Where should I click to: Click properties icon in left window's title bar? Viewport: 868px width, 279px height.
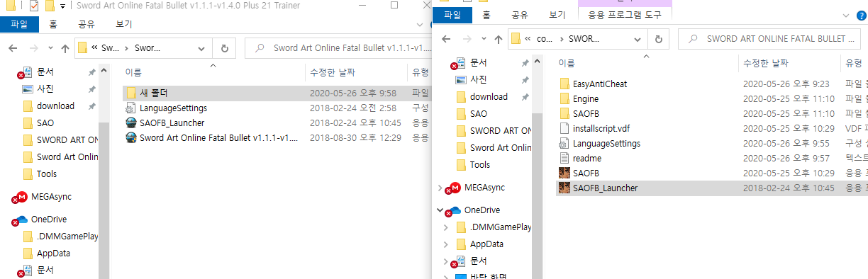(33, 6)
